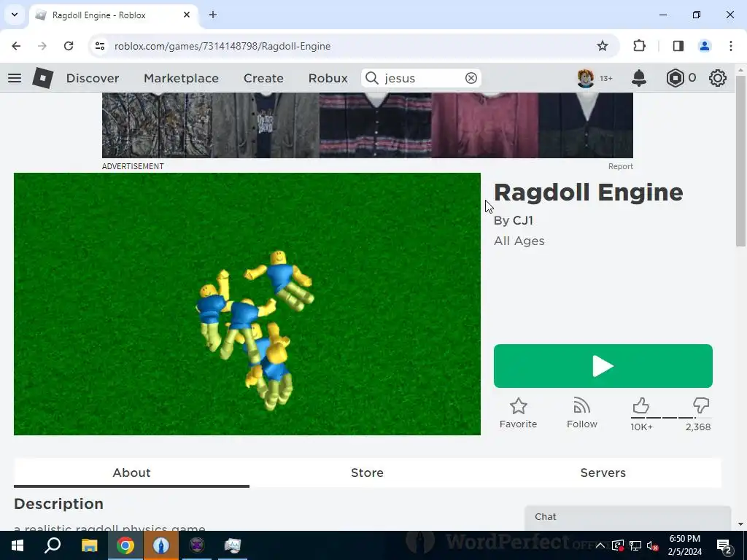Clear the search box with the X icon
747x560 pixels.
coord(471,78)
